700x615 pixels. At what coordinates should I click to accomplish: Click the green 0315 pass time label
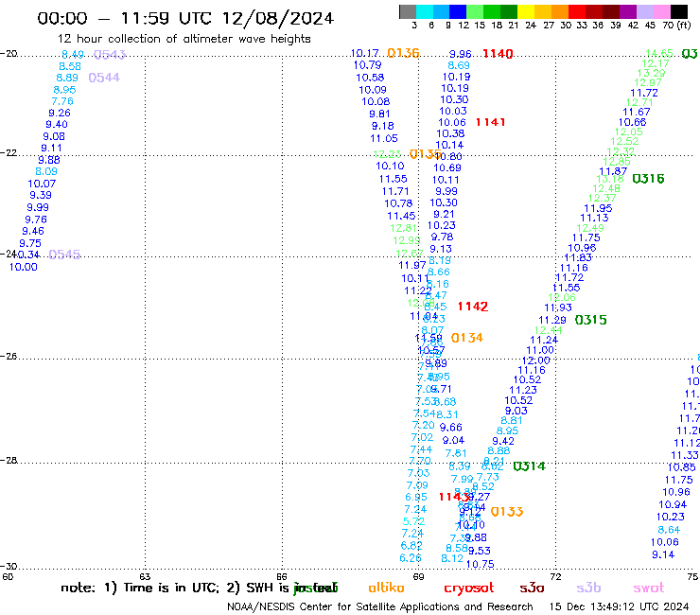[590, 320]
